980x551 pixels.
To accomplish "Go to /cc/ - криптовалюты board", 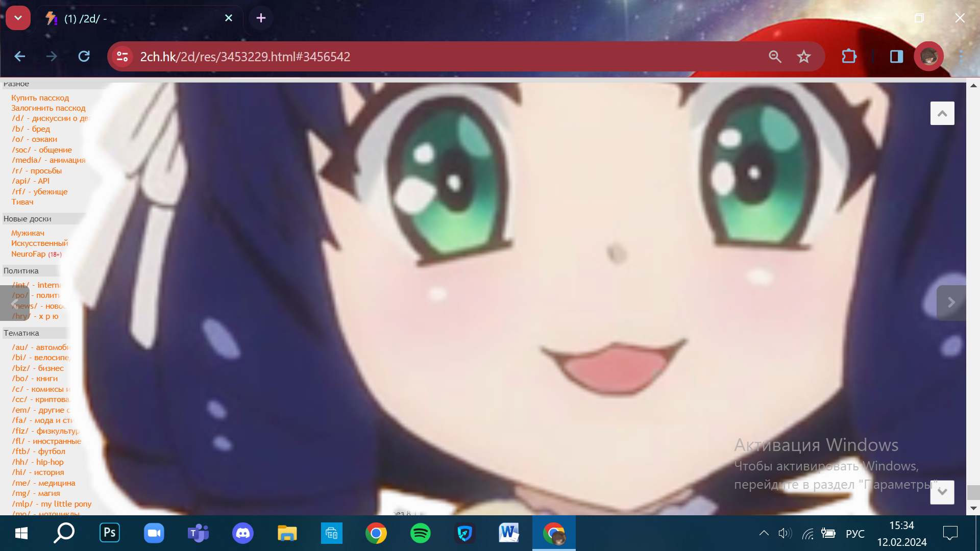I will point(40,399).
